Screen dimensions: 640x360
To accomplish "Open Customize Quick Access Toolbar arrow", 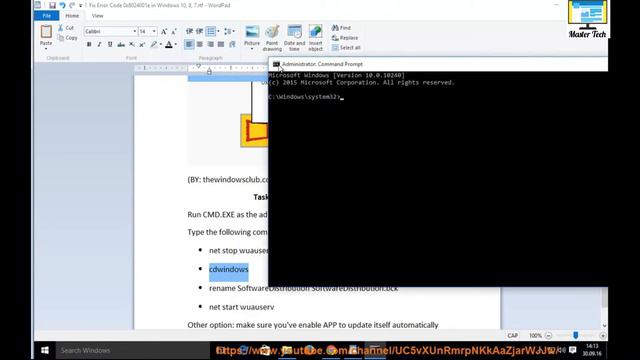I will pyautogui.click(x=80, y=6).
